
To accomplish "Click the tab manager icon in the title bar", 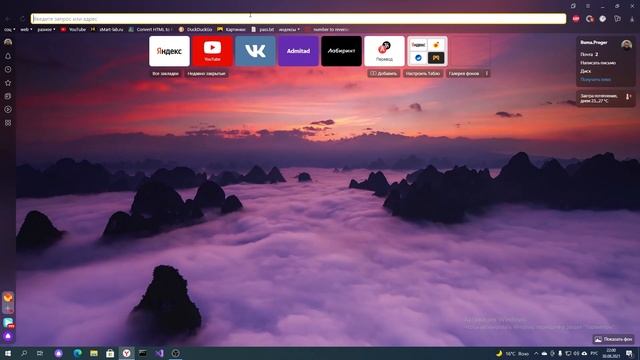I will click(x=573, y=6).
